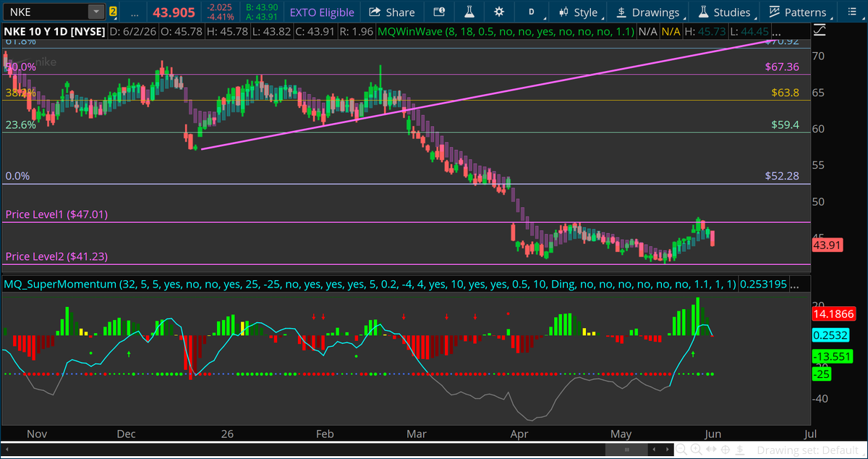The width and height of the screenshot is (868, 459).
Task: Click the NKE 10 Y 1D [NYSE] title
Action: click(54, 32)
